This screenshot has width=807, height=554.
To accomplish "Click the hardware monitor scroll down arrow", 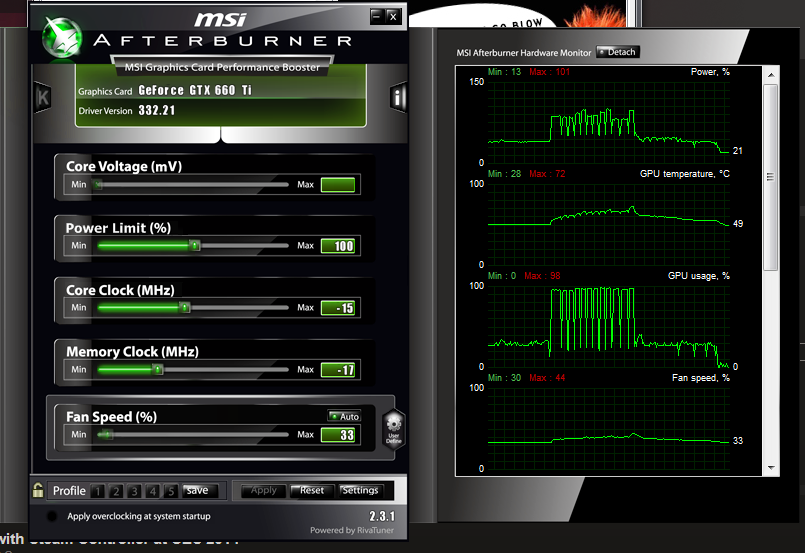I will click(x=770, y=468).
